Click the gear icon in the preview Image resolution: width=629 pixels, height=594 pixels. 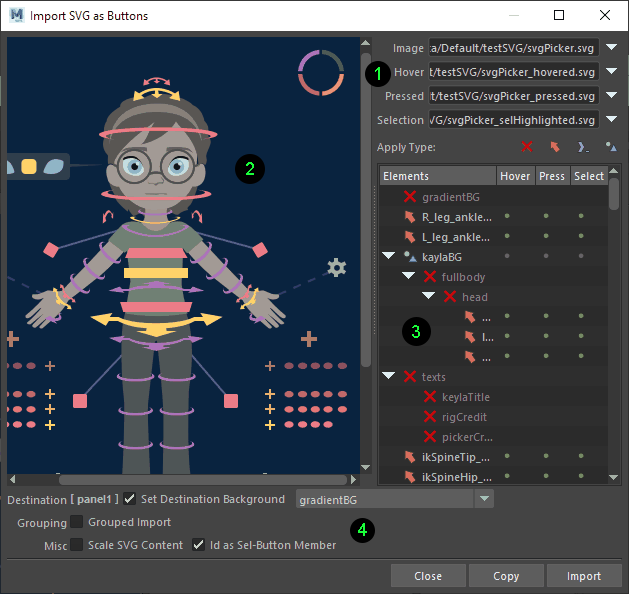click(x=337, y=267)
